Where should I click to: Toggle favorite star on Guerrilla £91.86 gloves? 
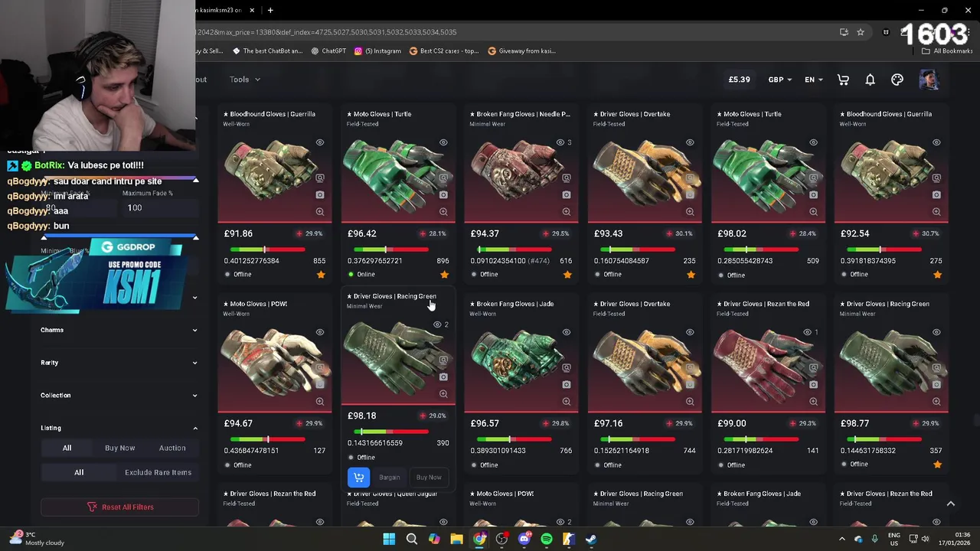click(321, 274)
